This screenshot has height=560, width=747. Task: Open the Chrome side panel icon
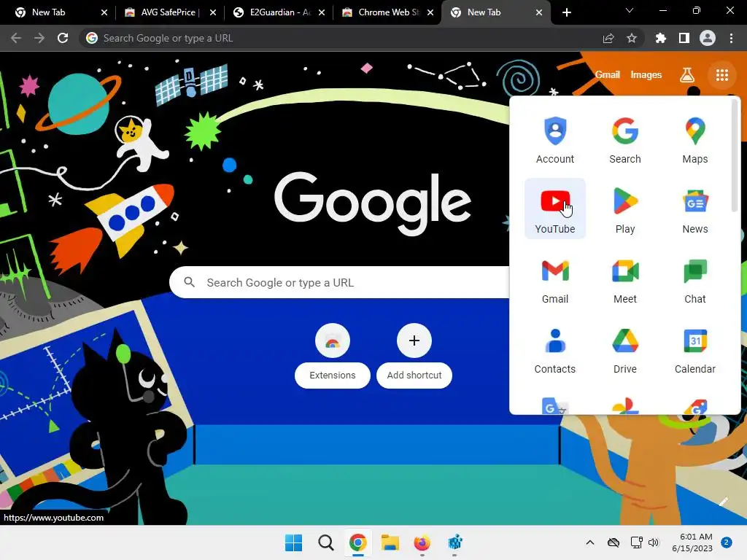pyautogui.click(x=684, y=38)
